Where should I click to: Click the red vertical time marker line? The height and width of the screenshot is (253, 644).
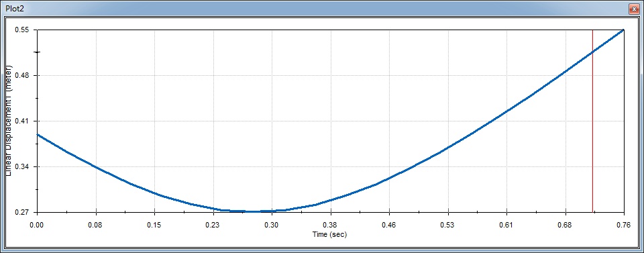[x=592, y=121]
